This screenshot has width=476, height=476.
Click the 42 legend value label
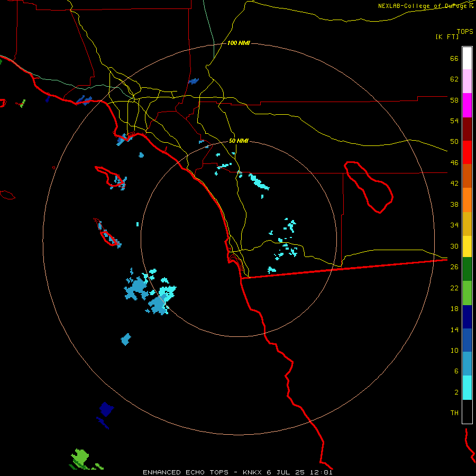pyautogui.click(x=454, y=184)
